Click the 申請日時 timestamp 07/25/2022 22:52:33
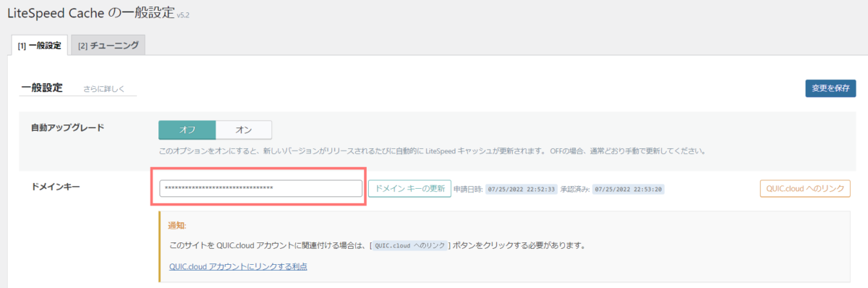 pyautogui.click(x=522, y=189)
